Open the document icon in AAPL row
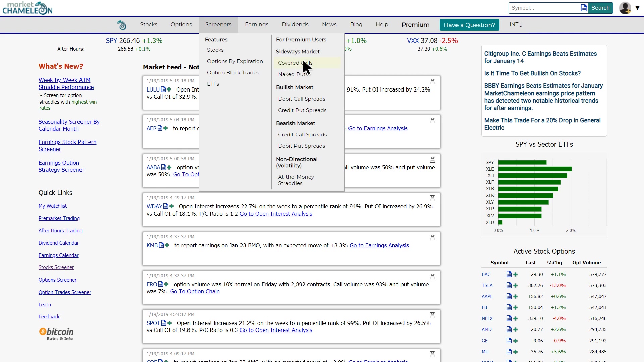Viewport: 644px width, 362px height. tap(509, 296)
